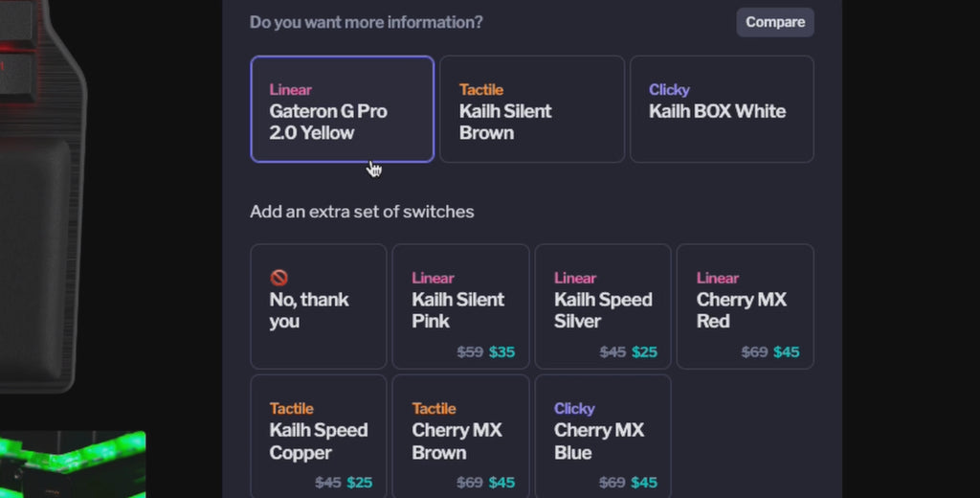Click the red prohibition icon

[278, 278]
